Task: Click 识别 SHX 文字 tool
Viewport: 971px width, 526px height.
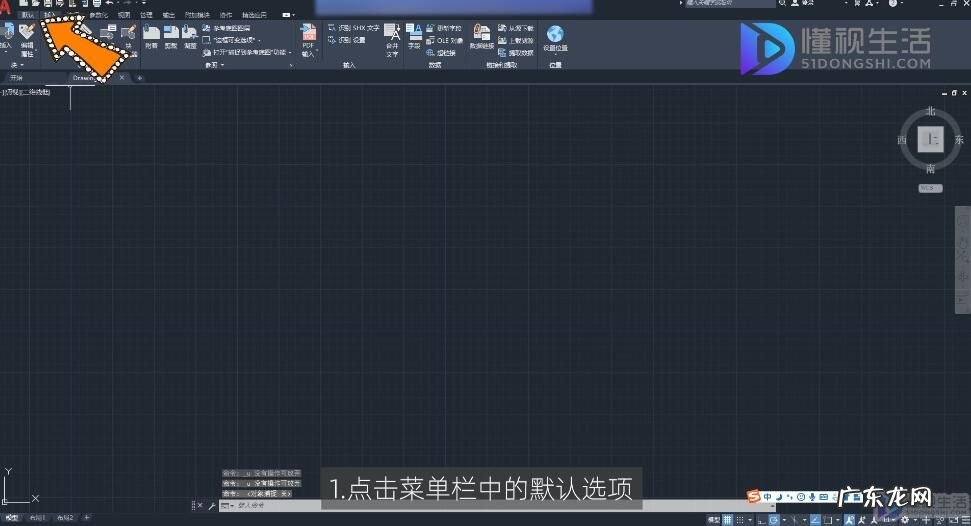Action: point(354,28)
